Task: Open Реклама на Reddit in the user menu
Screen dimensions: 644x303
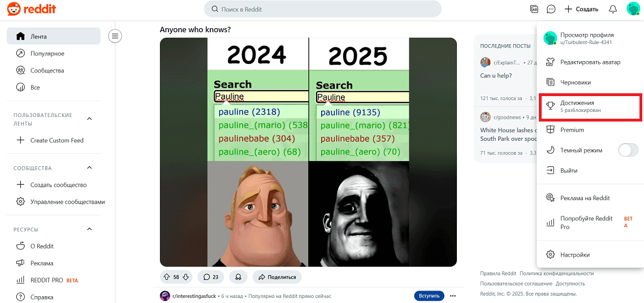Action: tap(590, 198)
